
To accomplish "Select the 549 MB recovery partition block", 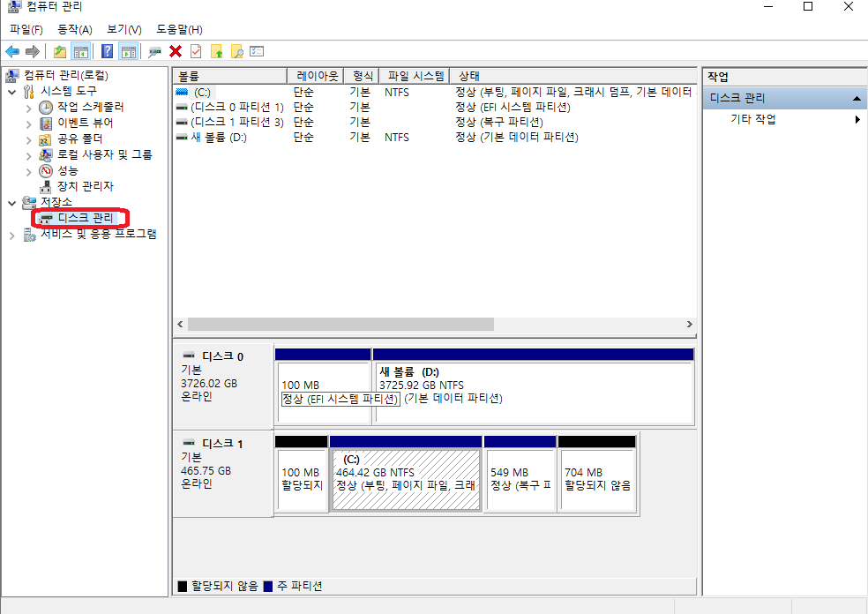I will pyautogui.click(x=520, y=474).
